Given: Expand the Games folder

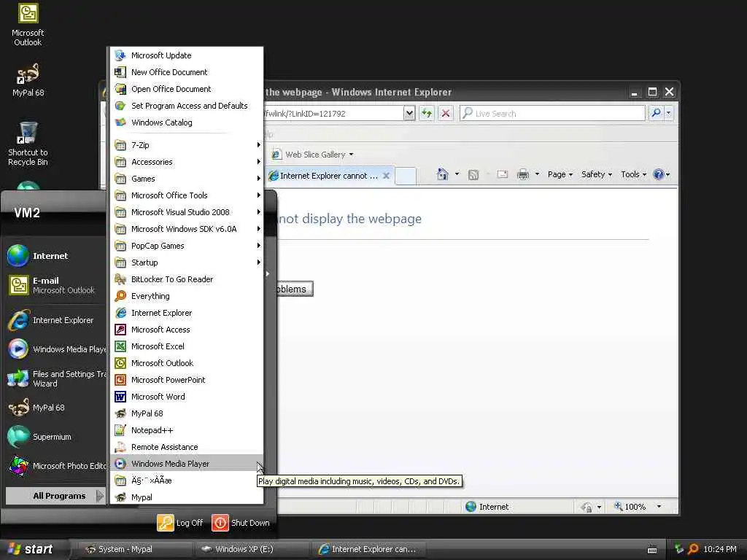Looking at the screenshot, I should pyautogui.click(x=187, y=179).
